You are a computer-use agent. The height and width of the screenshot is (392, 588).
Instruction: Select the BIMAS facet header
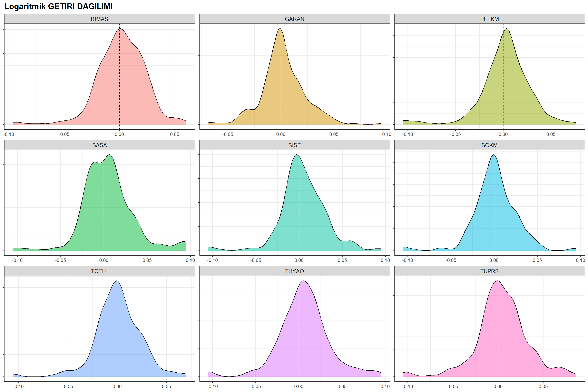(x=99, y=19)
